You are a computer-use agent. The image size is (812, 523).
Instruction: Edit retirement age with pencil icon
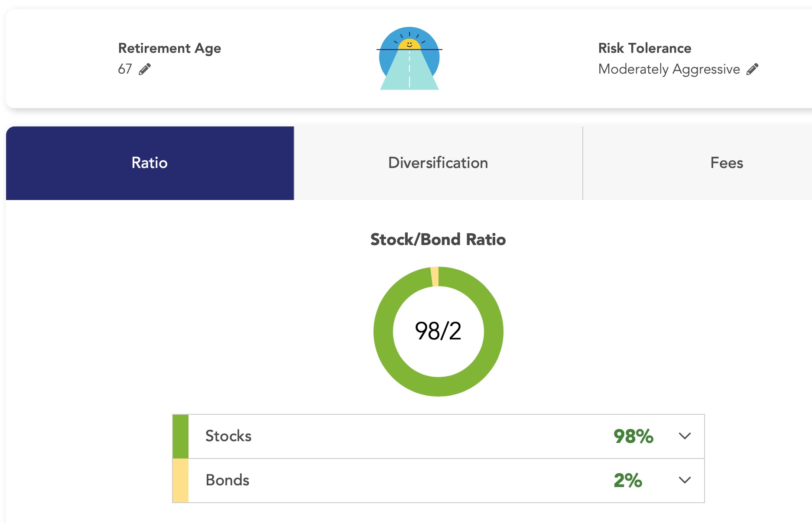click(145, 69)
